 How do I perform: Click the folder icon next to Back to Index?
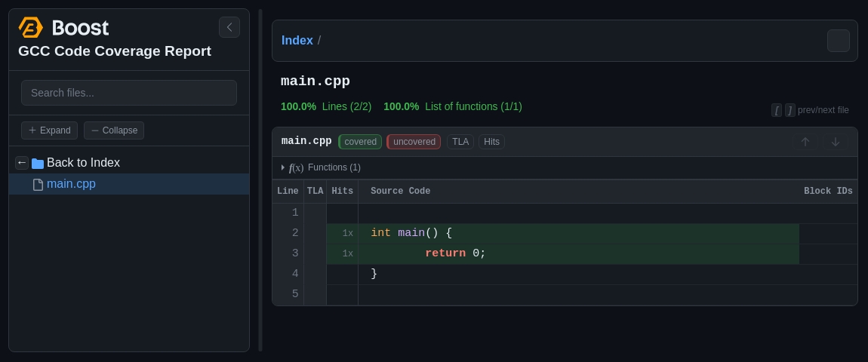click(x=38, y=164)
